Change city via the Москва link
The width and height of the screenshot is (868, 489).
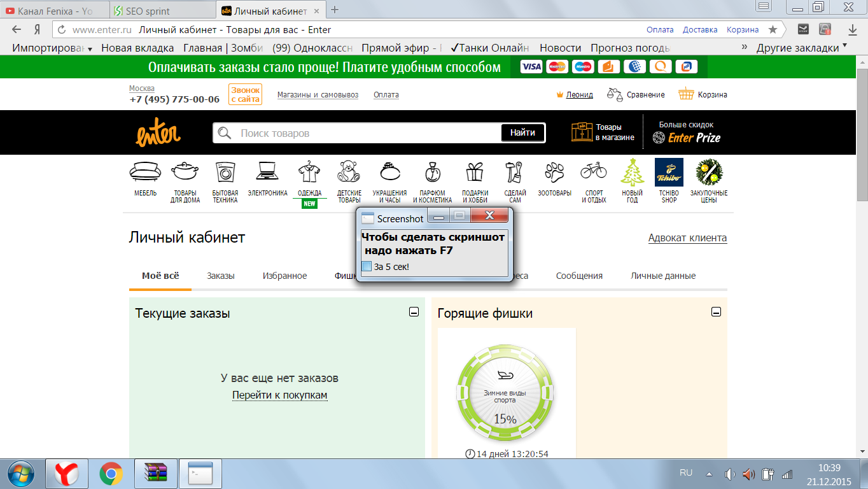[x=142, y=89]
